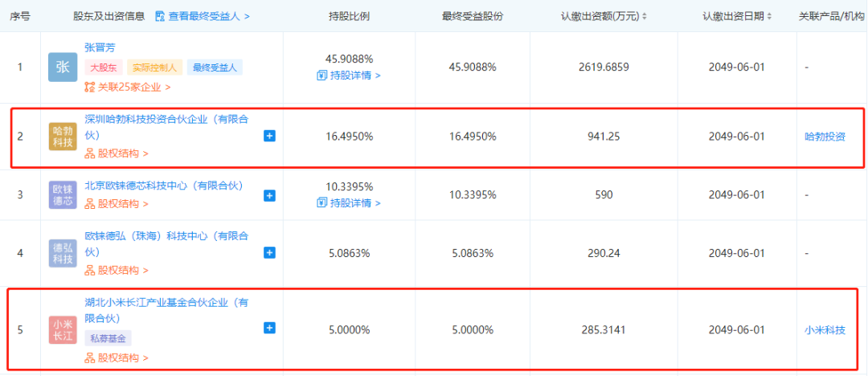Select the 5.0863% holding ratio cell

pyautogui.click(x=349, y=253)
